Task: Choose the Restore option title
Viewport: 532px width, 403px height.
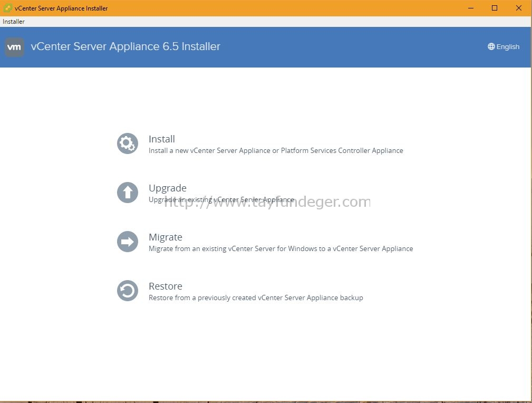Action: (x=166, y=286)
